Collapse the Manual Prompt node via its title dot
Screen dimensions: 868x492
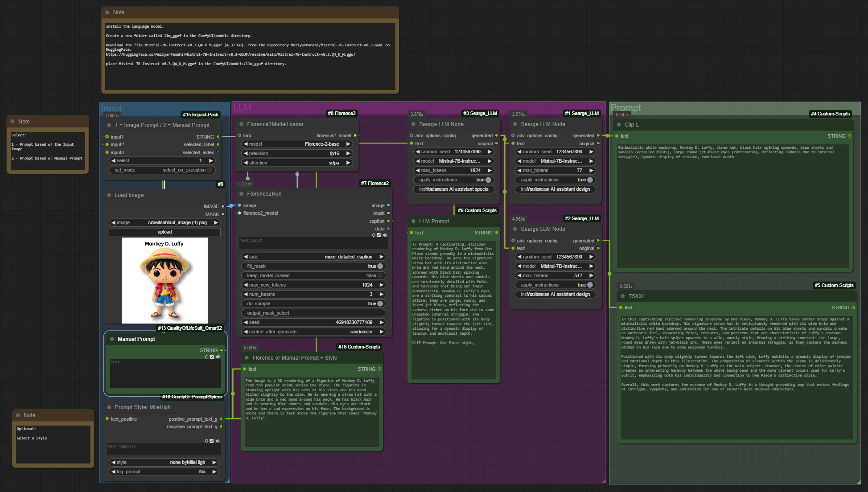tap(112, 339)
